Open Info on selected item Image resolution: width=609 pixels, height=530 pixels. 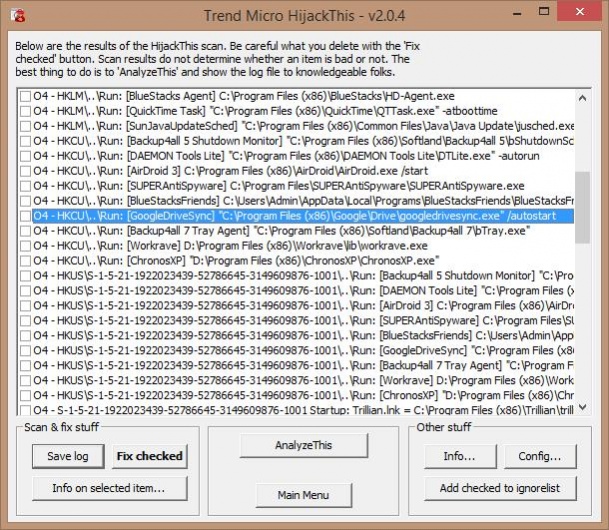(110, 488)
